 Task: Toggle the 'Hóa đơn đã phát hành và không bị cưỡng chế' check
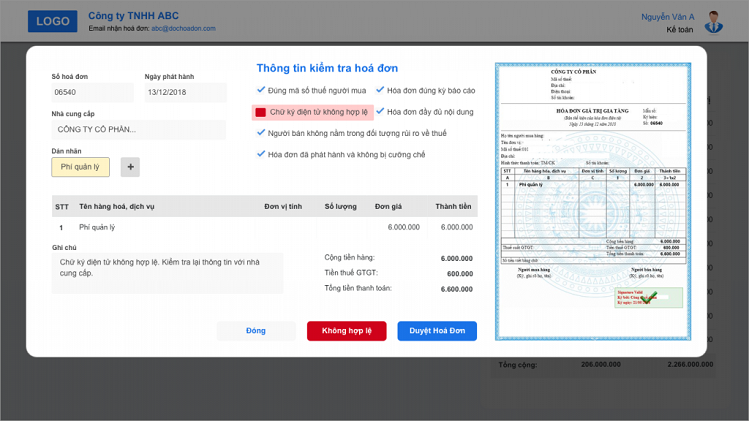261,155
